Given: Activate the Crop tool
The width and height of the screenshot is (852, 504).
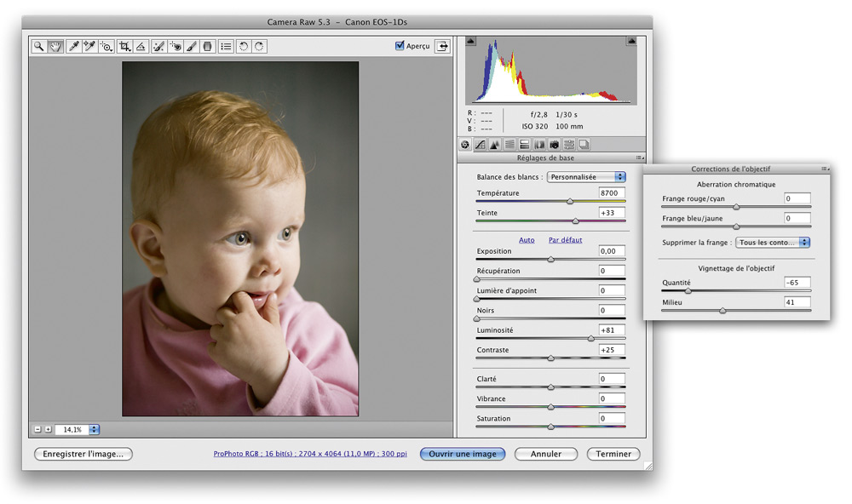Looking at the screenshot, I should [x=125, y=47].
